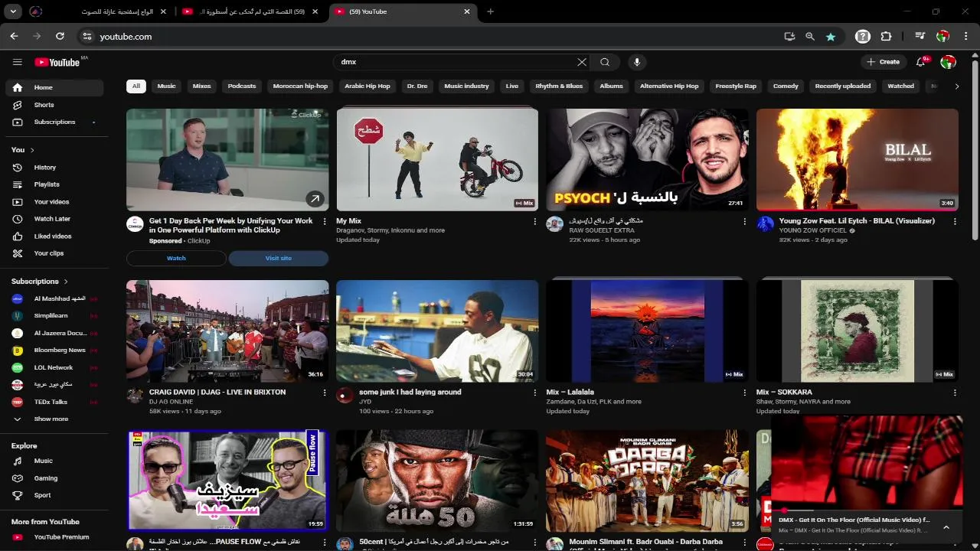980x551 pixels.
Task: Select Recently uploaded chip
Action: click(x=843, y=86)
